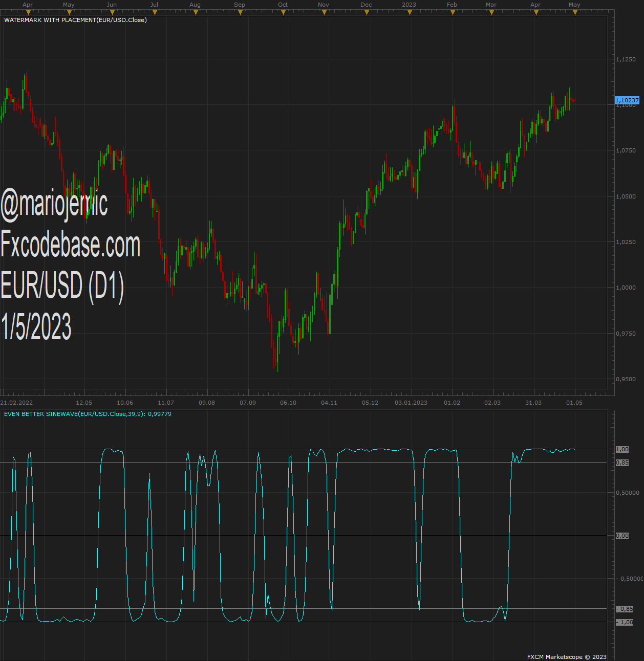Select the 09.08 date axis label
The image size is (644, 661).
point(207,403)
